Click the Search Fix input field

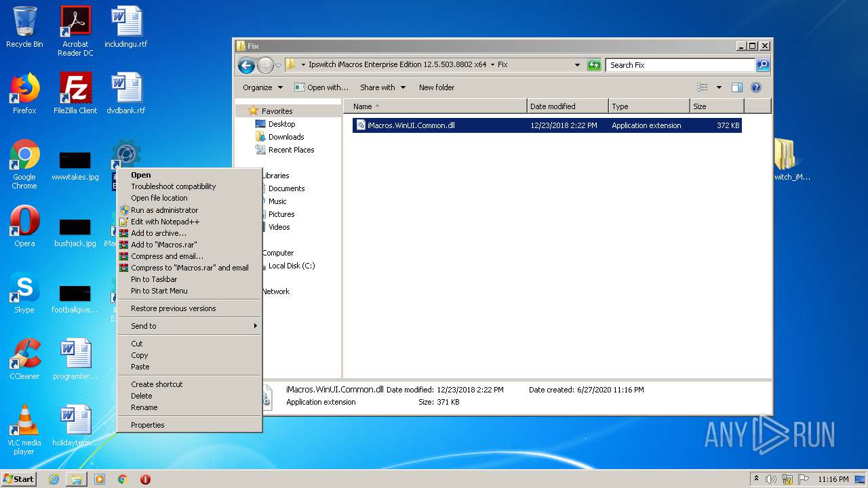click(x=680, y=65)
